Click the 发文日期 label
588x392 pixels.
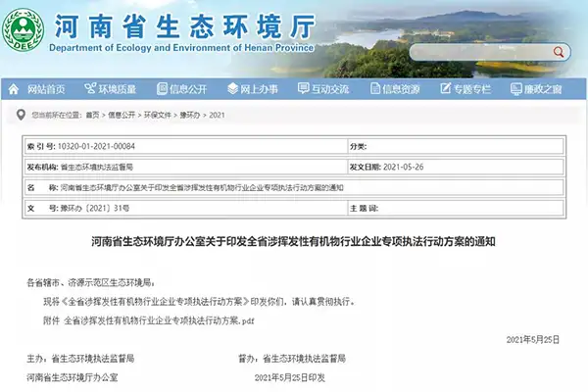pos(366,167)
